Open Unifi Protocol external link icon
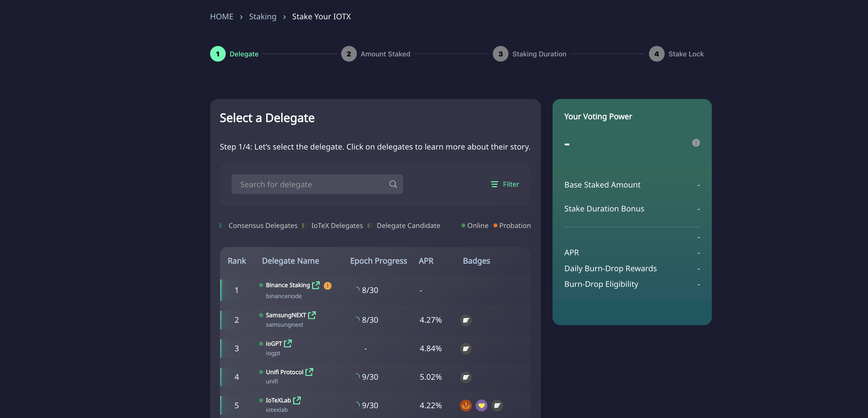Viewport: 868px width, 418px height. tap(309, 372)
